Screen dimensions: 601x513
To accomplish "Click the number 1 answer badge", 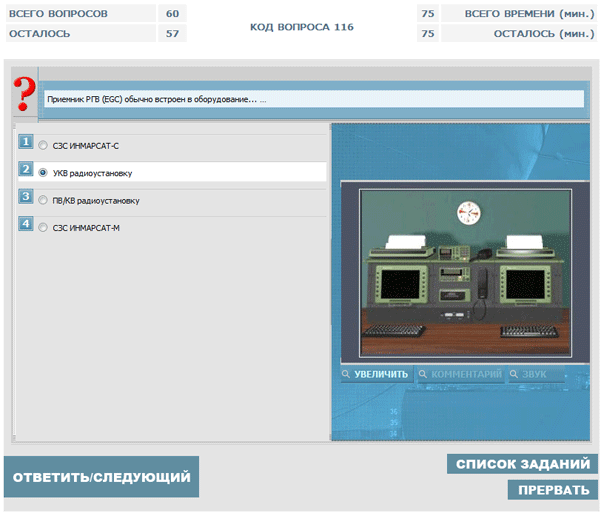I will 26,141.
